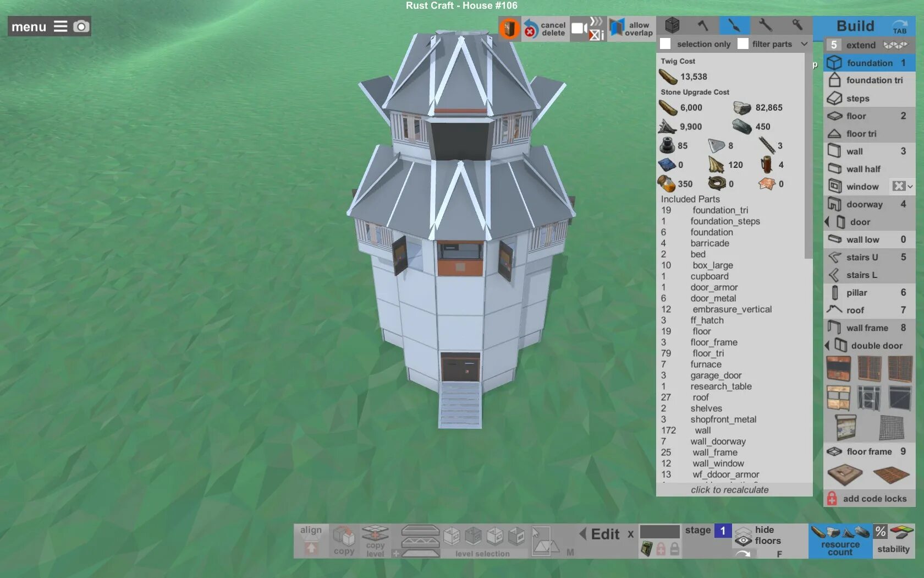Select the window part
924x578 pixels.
pos(857,187)
